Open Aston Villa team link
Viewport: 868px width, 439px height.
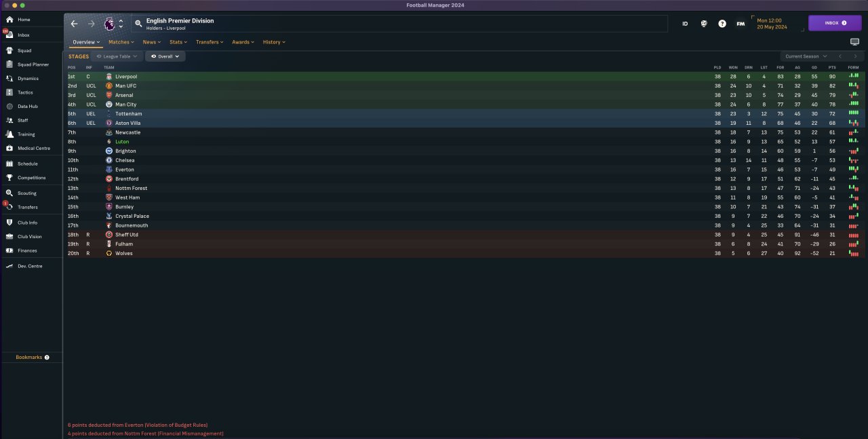click(127, 123)
